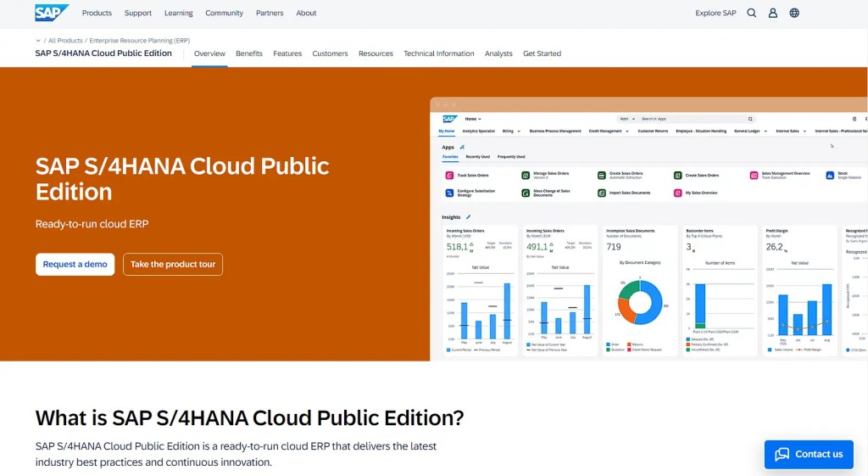Open the Learning menu
The height and width of the screenshot is (476, 868).
pos(178,13)
